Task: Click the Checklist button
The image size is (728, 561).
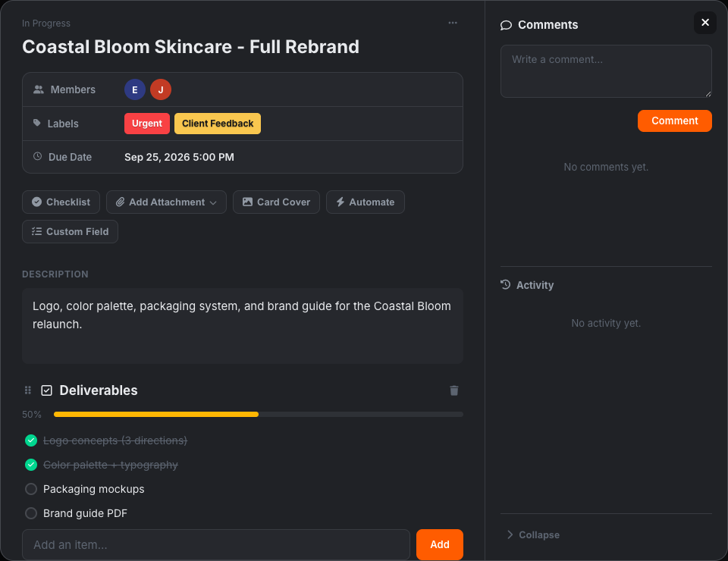Action: point(61,202)
